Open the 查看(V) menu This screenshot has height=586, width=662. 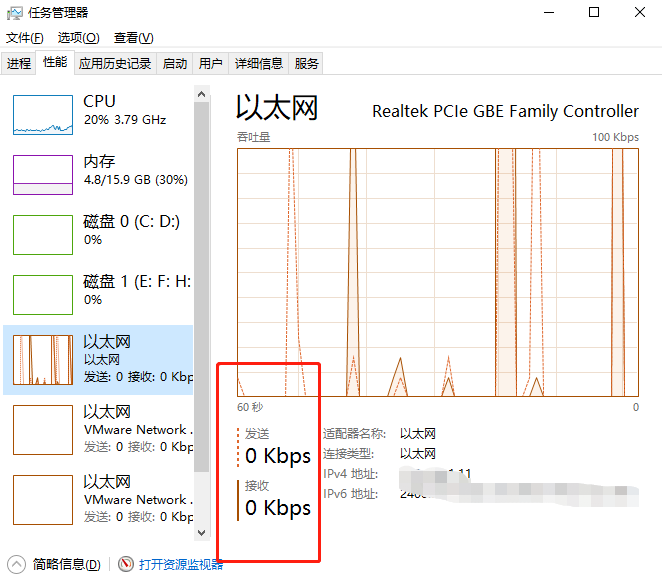point(133,38)
